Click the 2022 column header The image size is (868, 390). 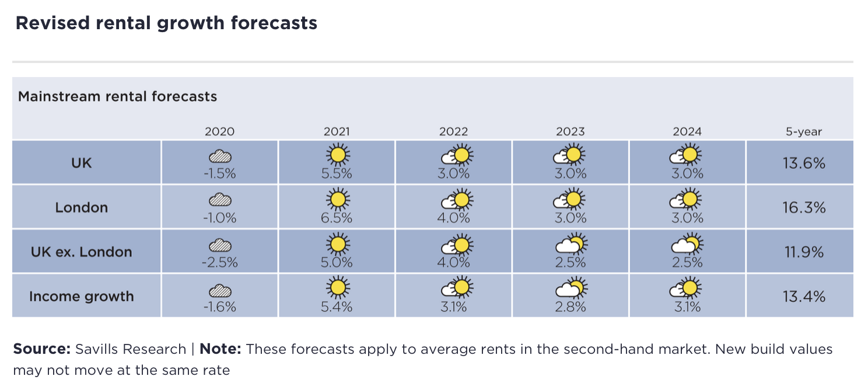pos(454,131)
